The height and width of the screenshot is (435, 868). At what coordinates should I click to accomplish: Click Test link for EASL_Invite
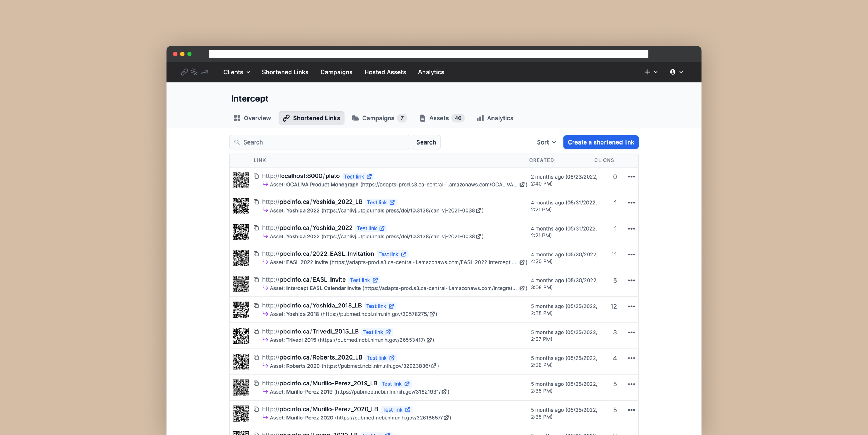coord(365,280)
